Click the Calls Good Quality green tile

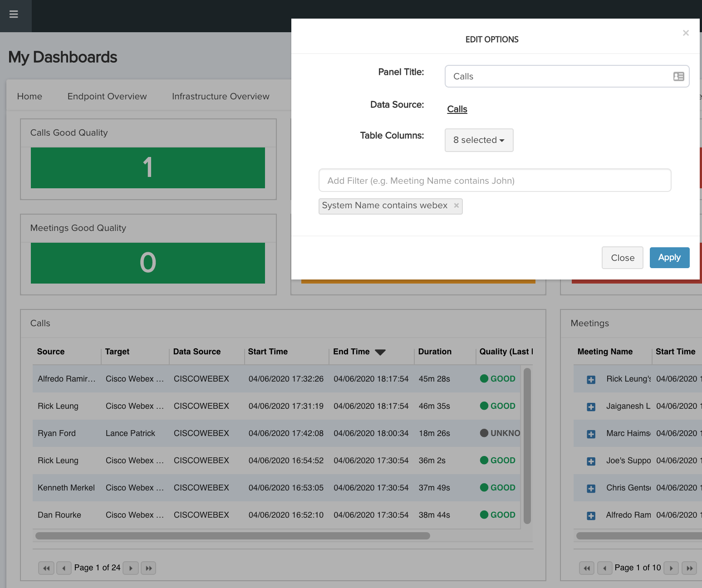click(x=148, y=168)
